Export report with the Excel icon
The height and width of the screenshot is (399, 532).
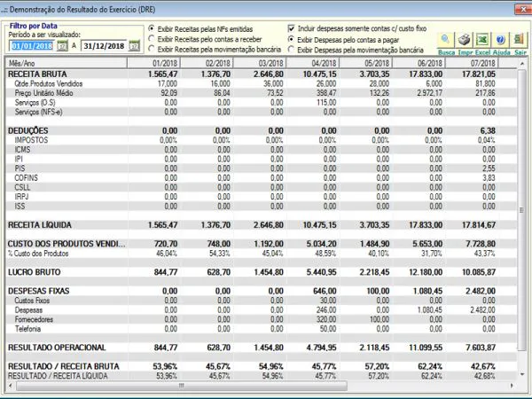tap(482, 41)
